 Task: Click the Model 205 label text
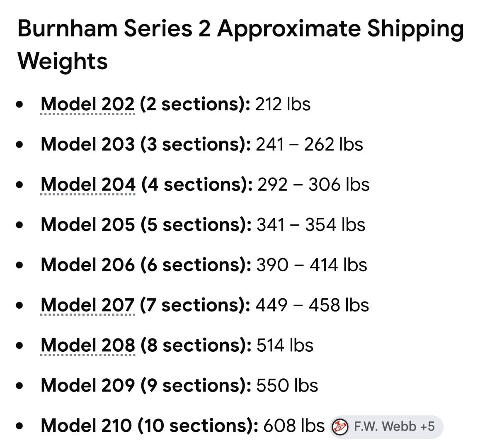88,224
